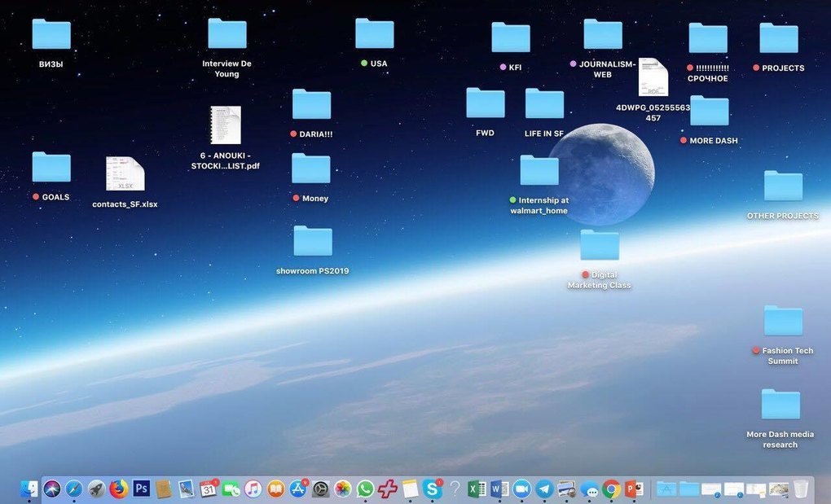831x504 pixels.
Task: Open iBooks from the Dock
Action: point(275,489)
